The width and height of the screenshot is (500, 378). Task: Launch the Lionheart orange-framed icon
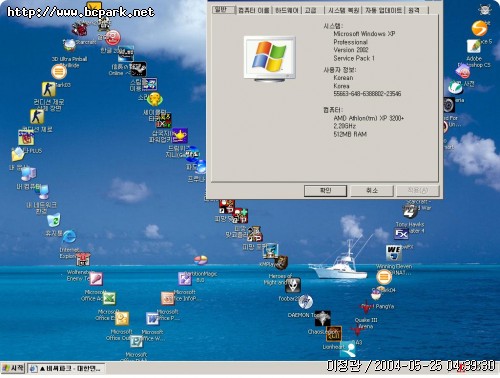(x=334, y=334)
